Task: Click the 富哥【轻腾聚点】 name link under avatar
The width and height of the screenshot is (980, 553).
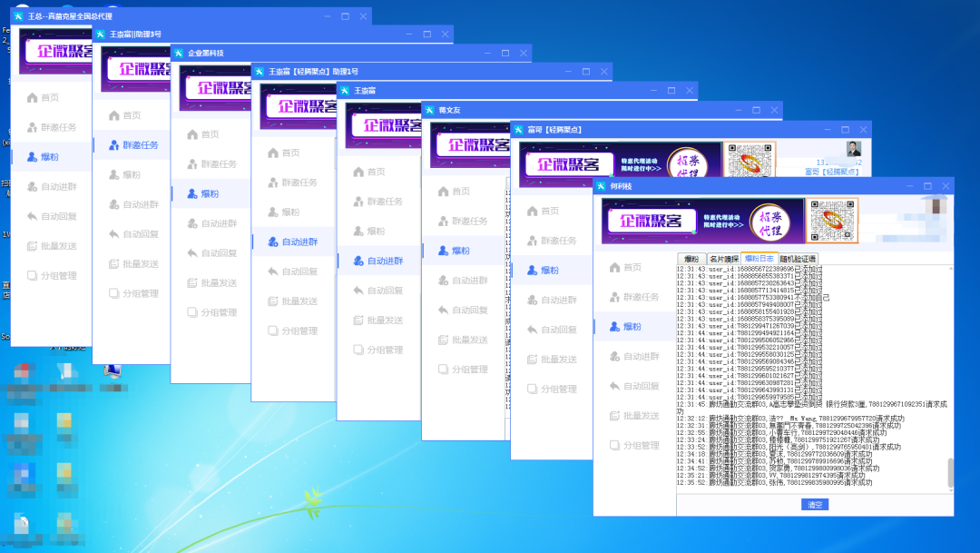Action: click(832, 172)
